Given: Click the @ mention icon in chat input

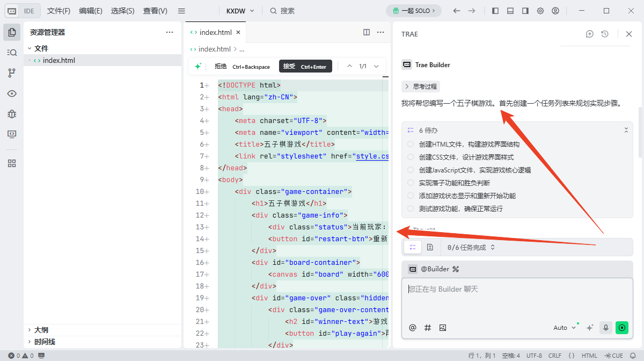Looking at the screenshot, I should (412, 327).
